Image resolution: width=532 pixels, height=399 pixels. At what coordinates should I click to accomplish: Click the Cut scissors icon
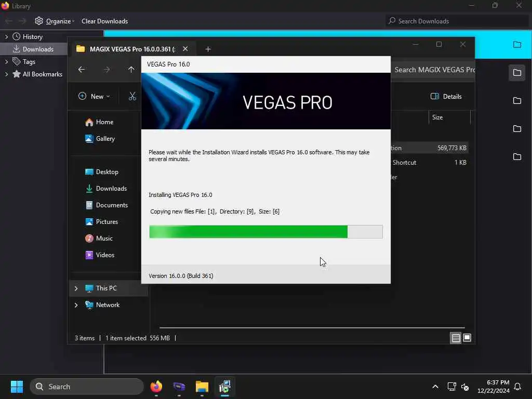click(132, 96)
